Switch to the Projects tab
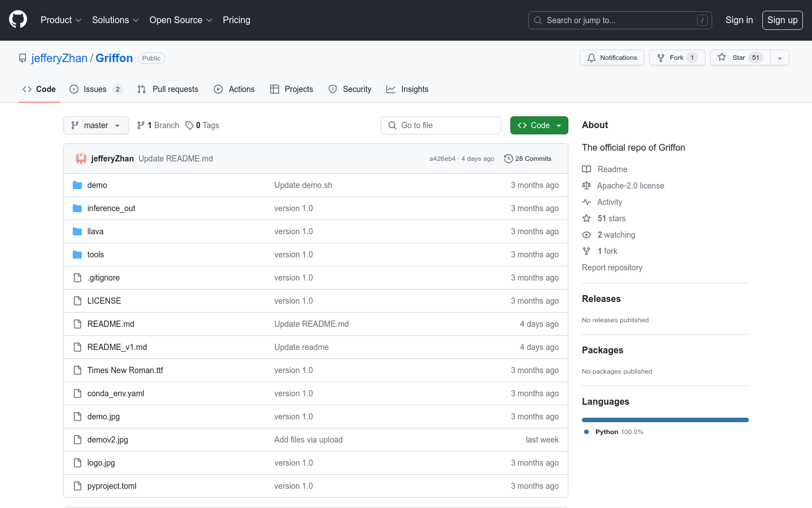Screen dimensions: 812x508 point(292,89)
